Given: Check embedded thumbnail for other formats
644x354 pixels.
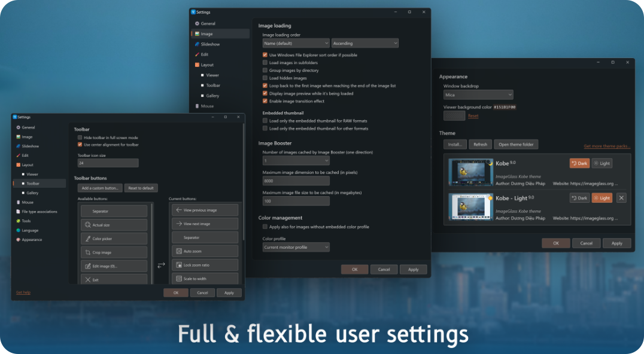Looking at the screenshot, I should tap(265, 129).
